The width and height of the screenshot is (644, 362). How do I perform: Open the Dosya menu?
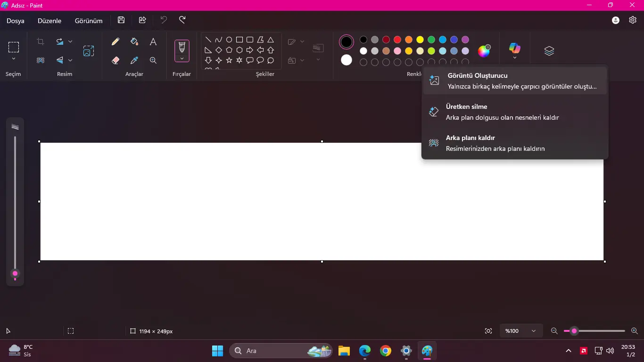coord(16,21)
